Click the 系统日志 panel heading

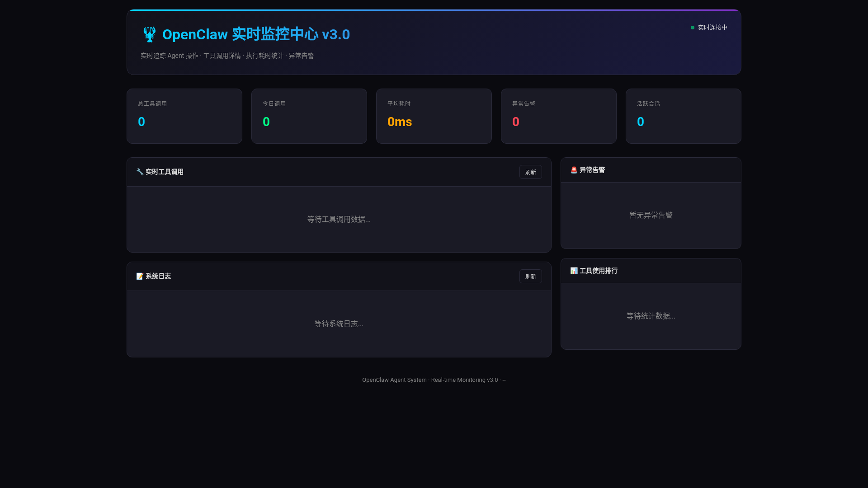158,276
